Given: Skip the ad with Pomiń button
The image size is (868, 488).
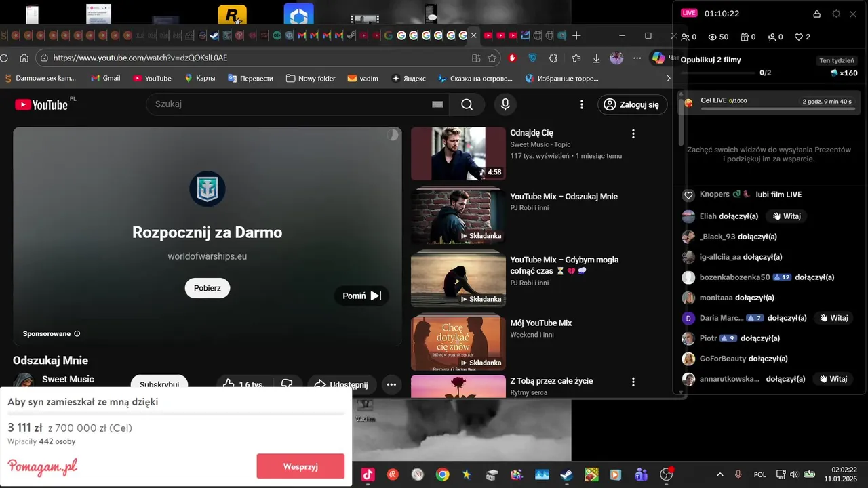Looking at the screenshot, I should (361, 296).
